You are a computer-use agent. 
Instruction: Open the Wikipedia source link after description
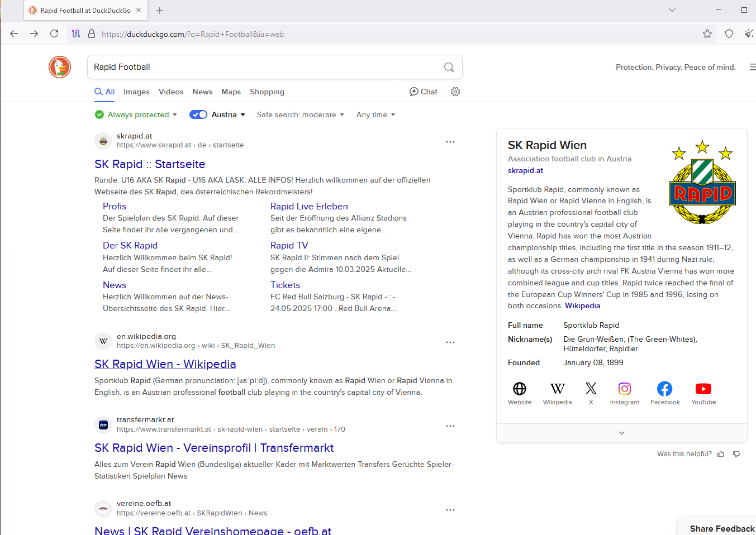pyautogui.click(x=583, y=305)
